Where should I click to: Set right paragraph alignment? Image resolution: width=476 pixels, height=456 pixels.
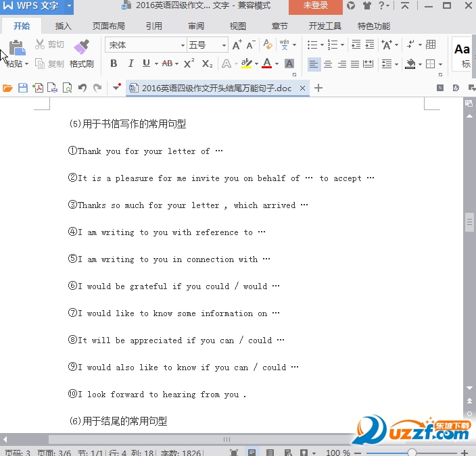tap(342, 64)
